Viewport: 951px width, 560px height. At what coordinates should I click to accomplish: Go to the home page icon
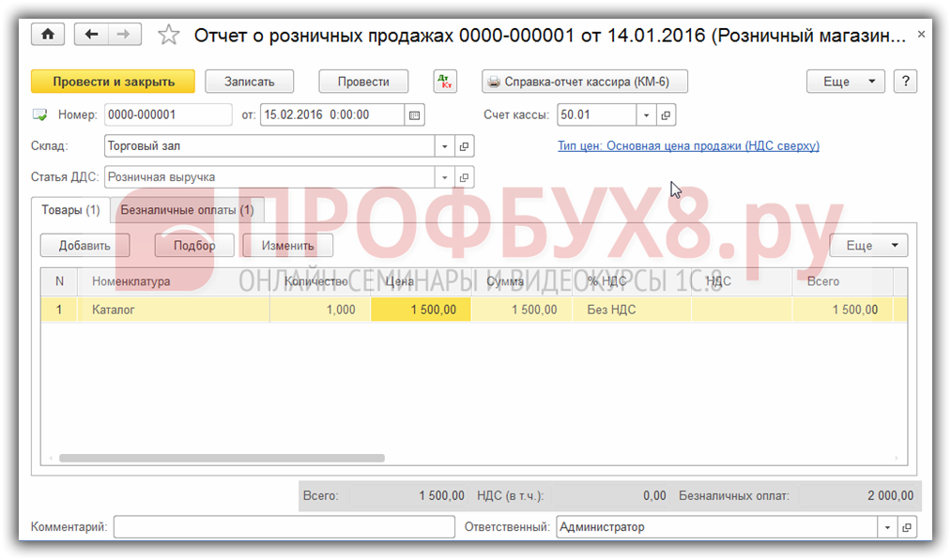[x=47, y=34]
